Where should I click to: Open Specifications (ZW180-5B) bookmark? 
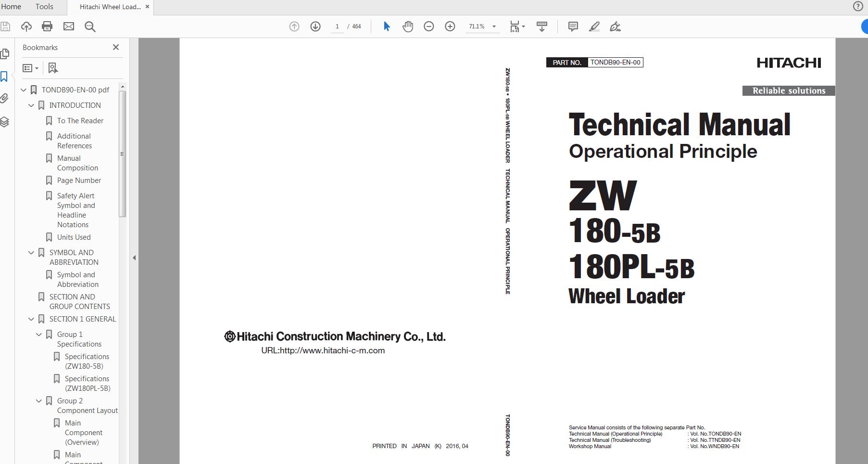(87, 361)
